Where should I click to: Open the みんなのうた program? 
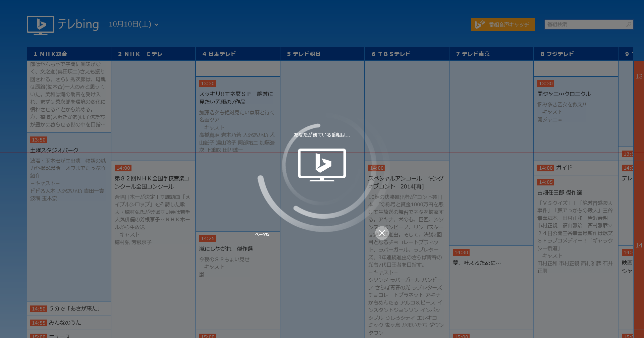coord(69,323)
